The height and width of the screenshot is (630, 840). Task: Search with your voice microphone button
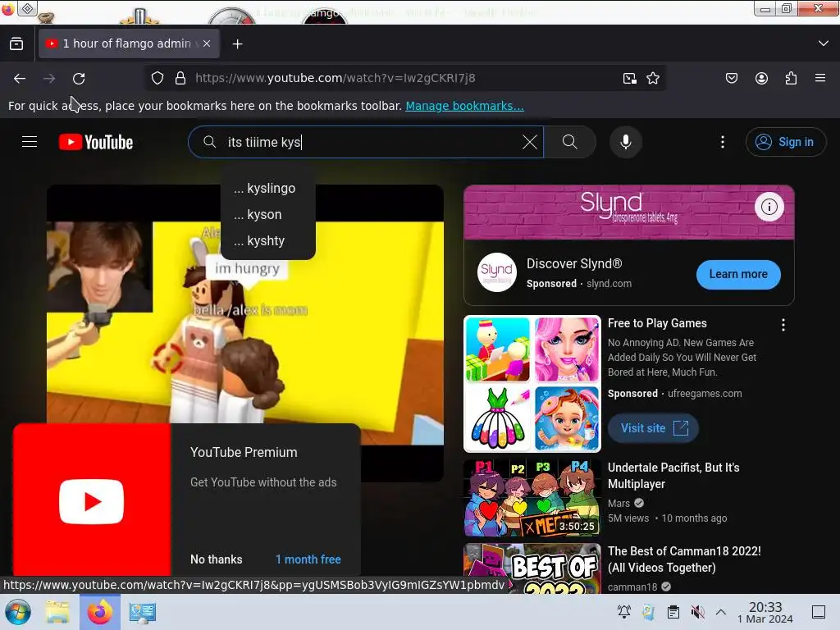[626, 142]
